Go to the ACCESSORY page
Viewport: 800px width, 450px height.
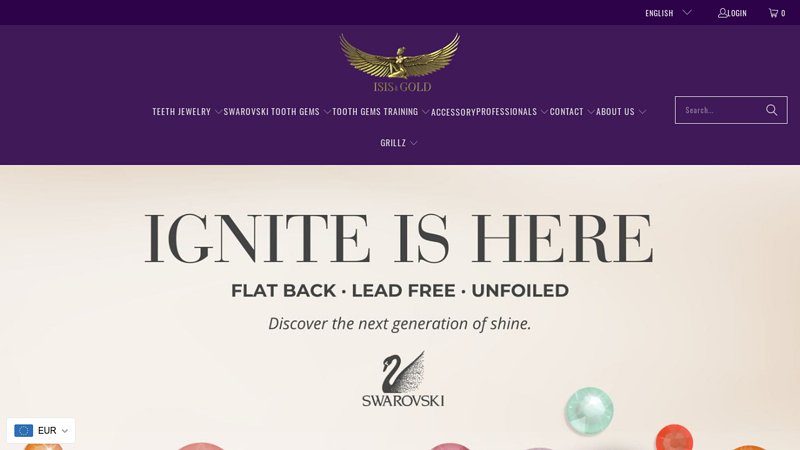point(453,112)
